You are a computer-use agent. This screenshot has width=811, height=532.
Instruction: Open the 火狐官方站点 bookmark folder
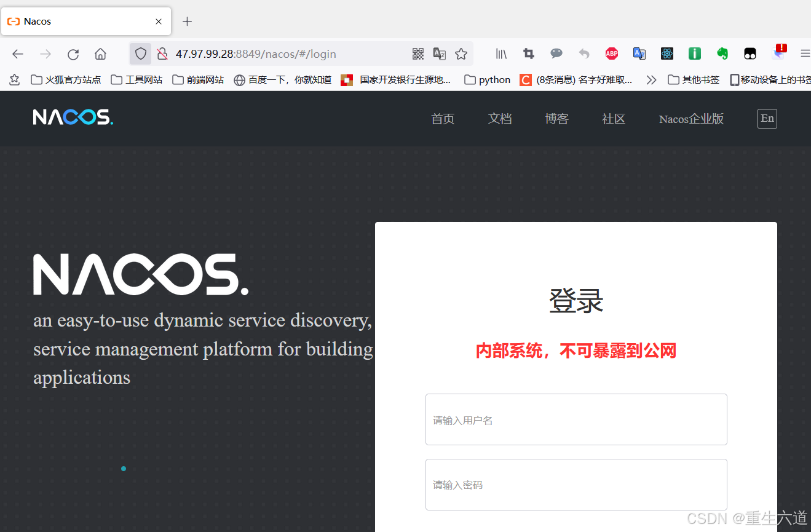click(x=66, y=79)
